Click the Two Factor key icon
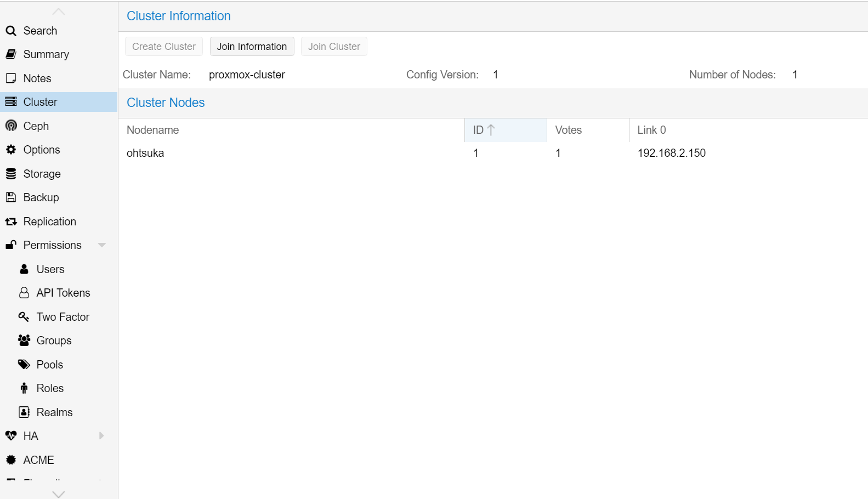Image resolution: width=868 pixels, height=499 pixels. 24,317
